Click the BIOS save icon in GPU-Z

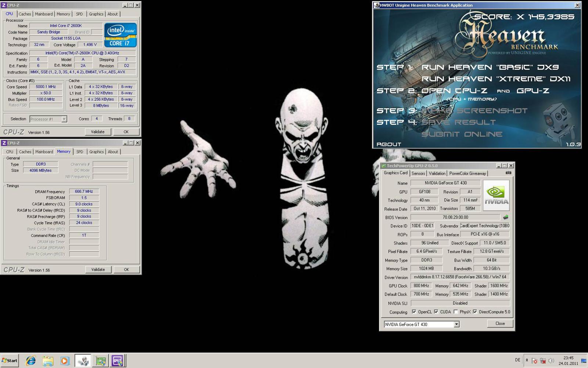pyautogui.click(x=506, y=217)
